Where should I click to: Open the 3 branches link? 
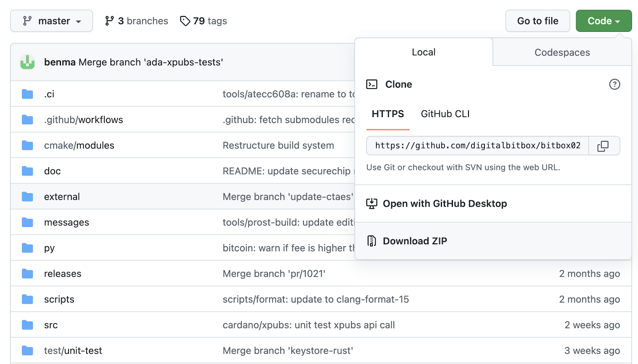click(137, 21)
